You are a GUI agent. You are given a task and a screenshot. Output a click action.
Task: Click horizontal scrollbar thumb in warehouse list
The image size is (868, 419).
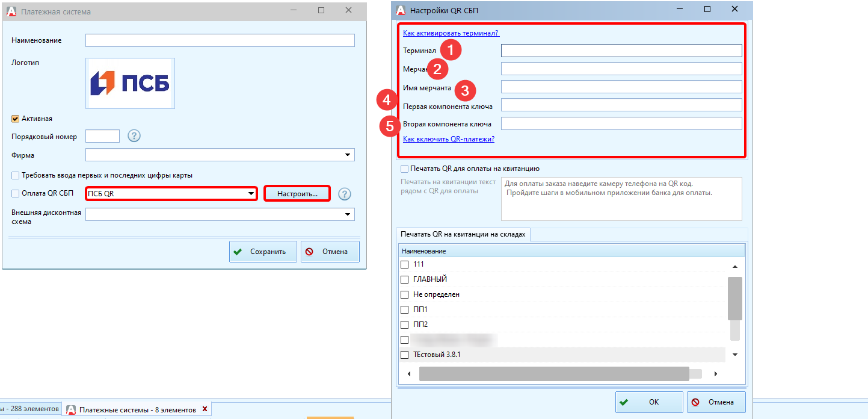pos(554,374)
